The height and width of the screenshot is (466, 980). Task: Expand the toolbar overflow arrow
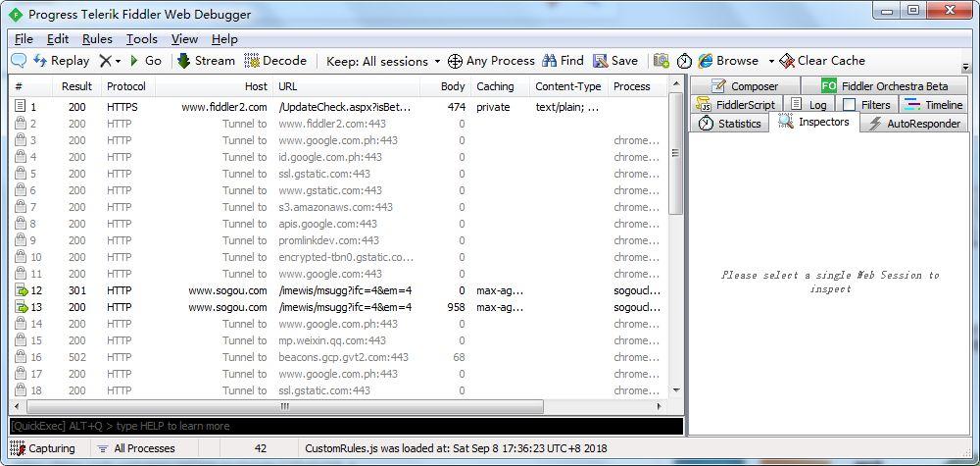click(966, 66)
